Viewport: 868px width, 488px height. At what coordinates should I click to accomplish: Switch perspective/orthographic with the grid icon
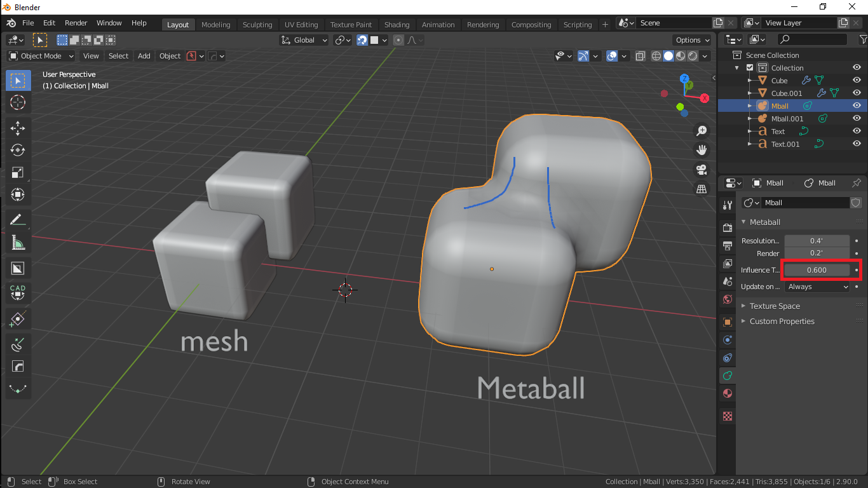point(702,189)
